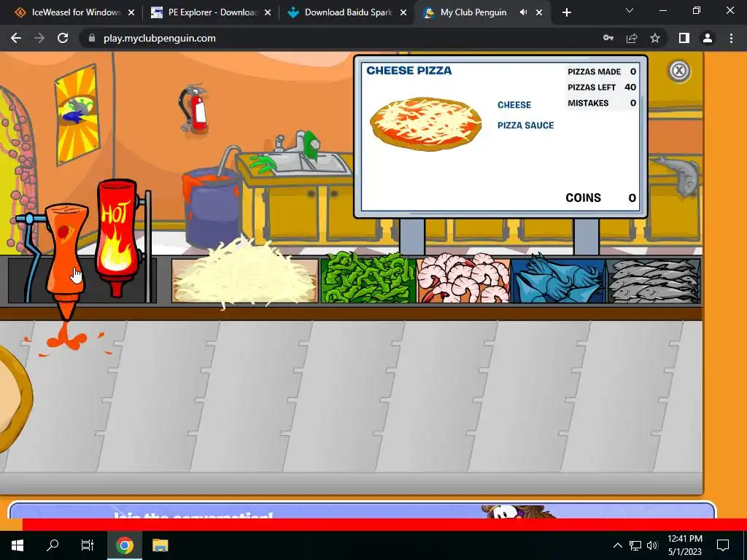747x560 pixels.
Task: Click the pizza crust on the conveyor
Action: pyautogui.click(x=15, y=399)
